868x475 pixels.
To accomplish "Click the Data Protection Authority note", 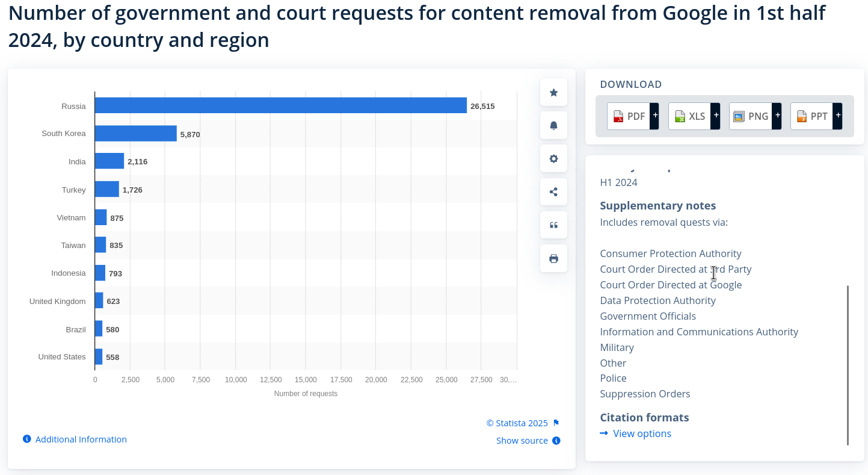I will (657, 300).
